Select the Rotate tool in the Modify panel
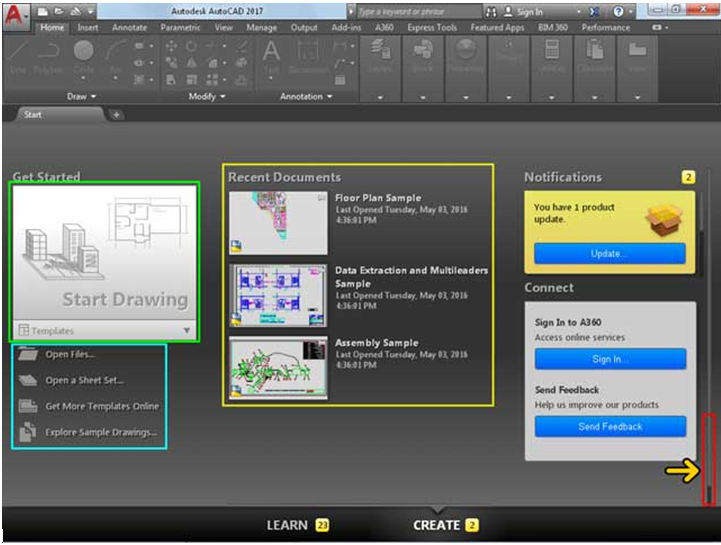721x545 pixels. tap(191, 46)
